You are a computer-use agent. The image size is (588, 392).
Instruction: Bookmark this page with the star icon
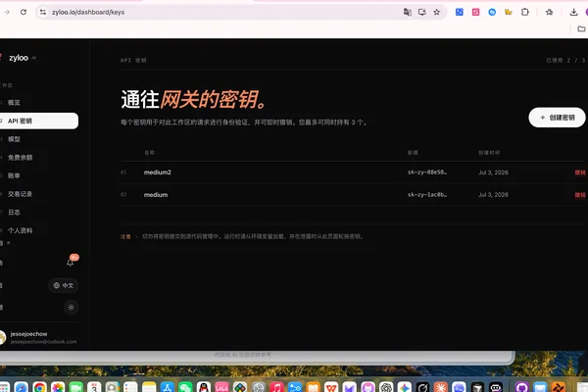point(436,12)
